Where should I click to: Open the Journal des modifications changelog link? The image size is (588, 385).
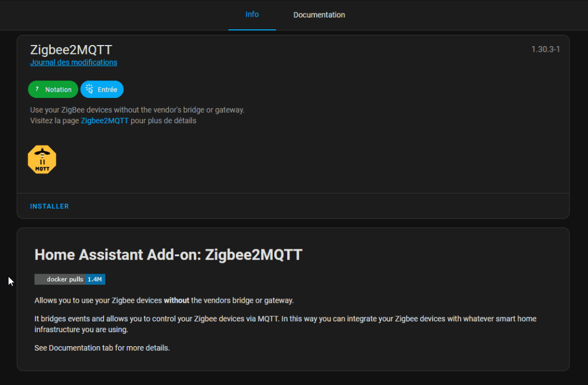coord(73,62)
